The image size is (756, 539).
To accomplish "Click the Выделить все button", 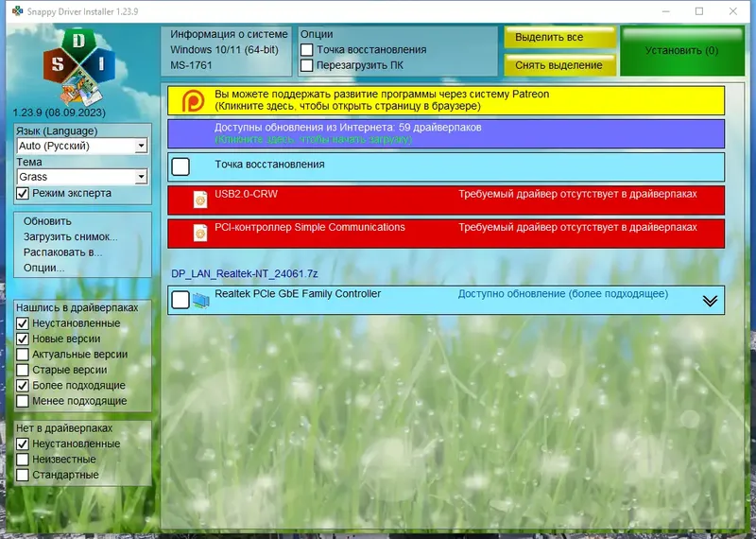I will pos(560,37).
